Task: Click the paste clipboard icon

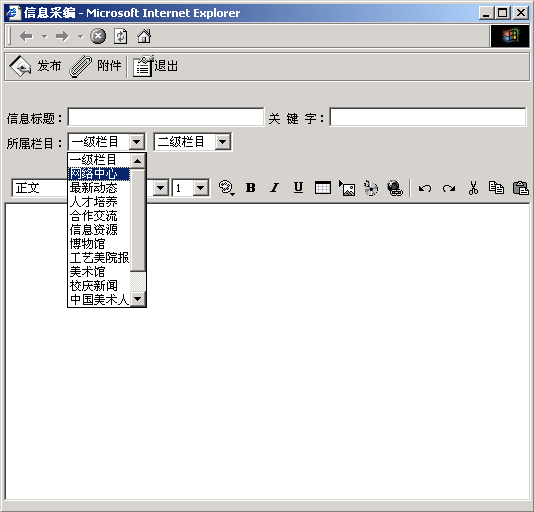Action: (x=520, y=188)
